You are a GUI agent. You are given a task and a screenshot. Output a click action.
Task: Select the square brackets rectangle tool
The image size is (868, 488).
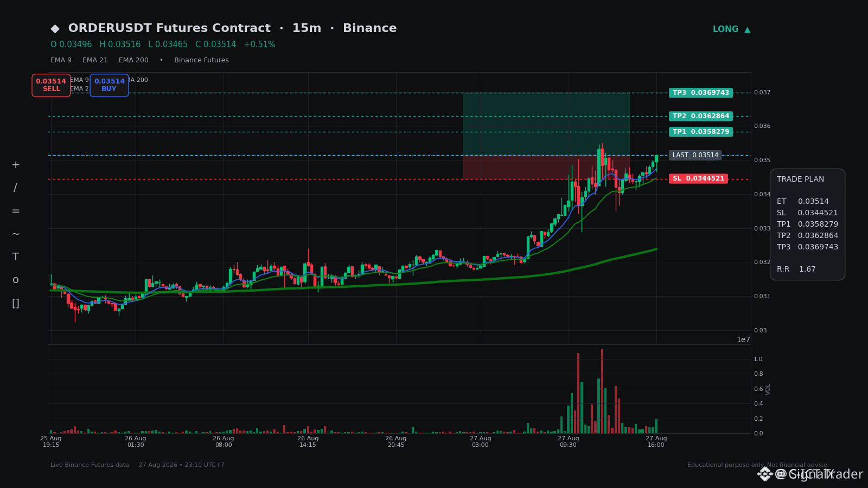pyautogui.click(x=16, y=303)
